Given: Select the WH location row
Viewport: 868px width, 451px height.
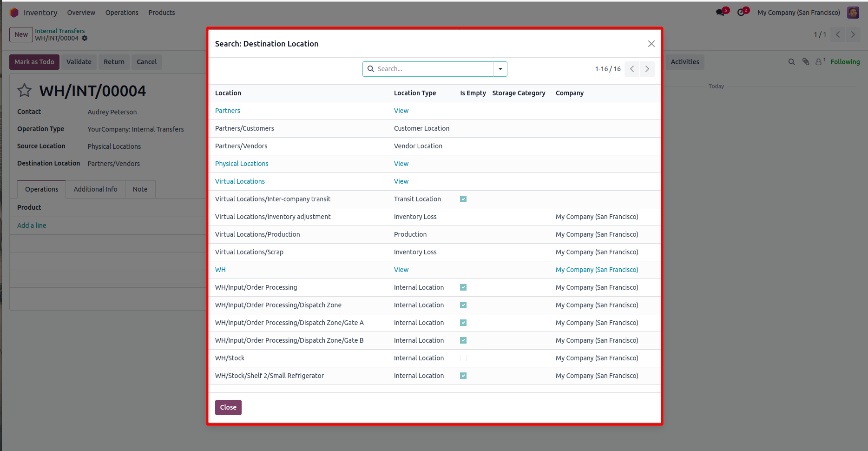Looking at the screenshot, I should point(434,270).
